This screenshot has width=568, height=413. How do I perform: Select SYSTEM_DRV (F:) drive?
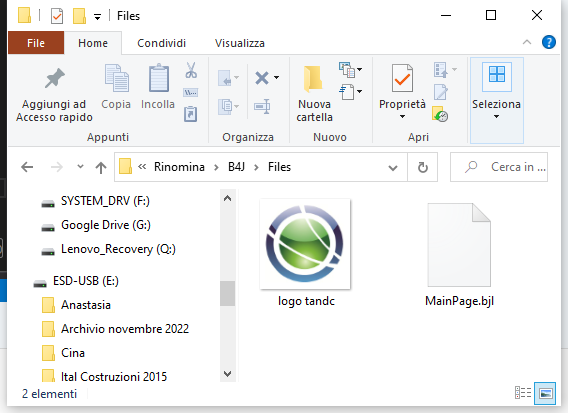click(x=105, y=201)
